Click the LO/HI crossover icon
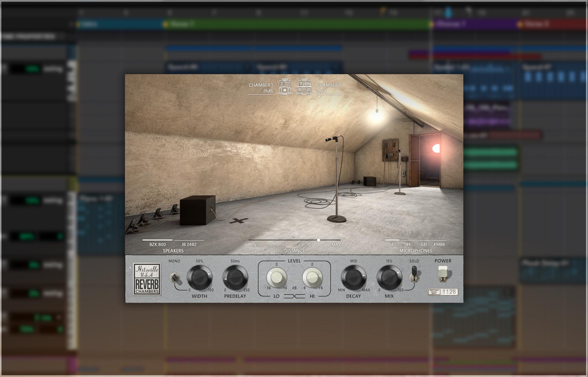588x377 pixels. (x=294, y=296)
